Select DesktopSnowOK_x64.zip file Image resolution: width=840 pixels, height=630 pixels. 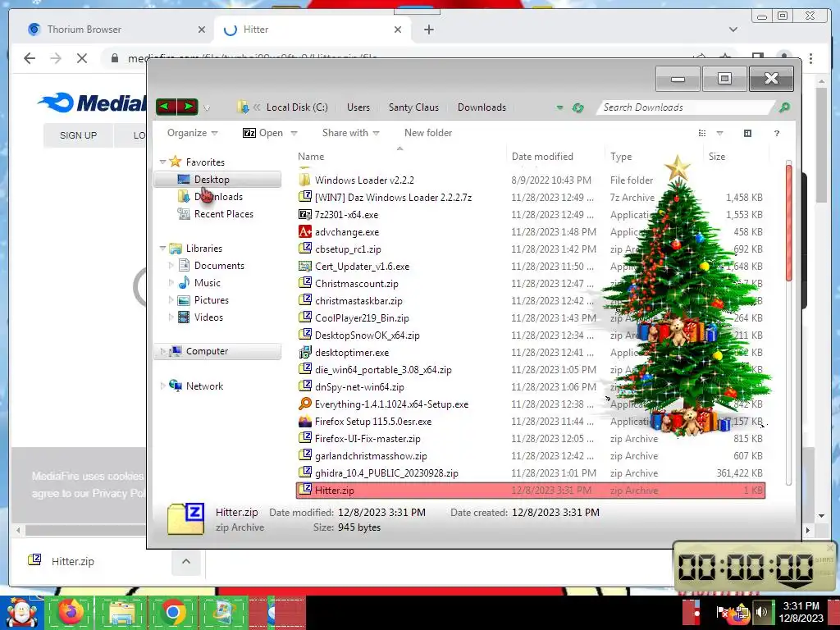[x=367, y=336]
